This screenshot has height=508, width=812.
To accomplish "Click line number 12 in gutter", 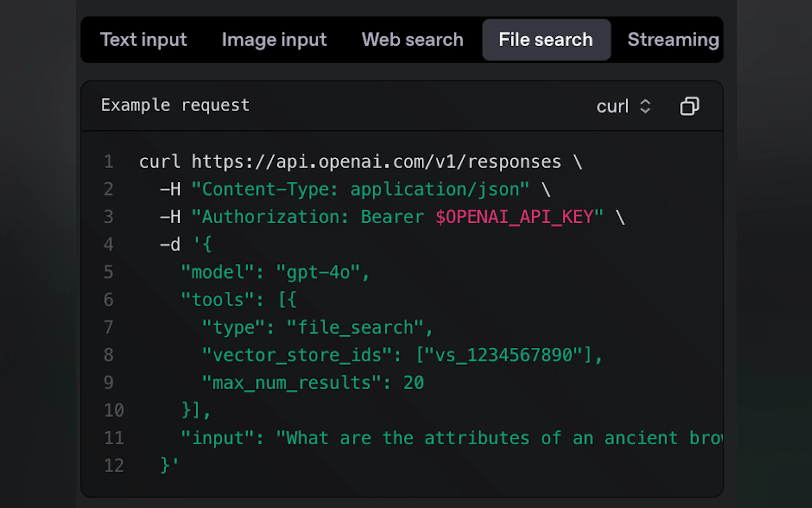I will [x=114, y=465].
